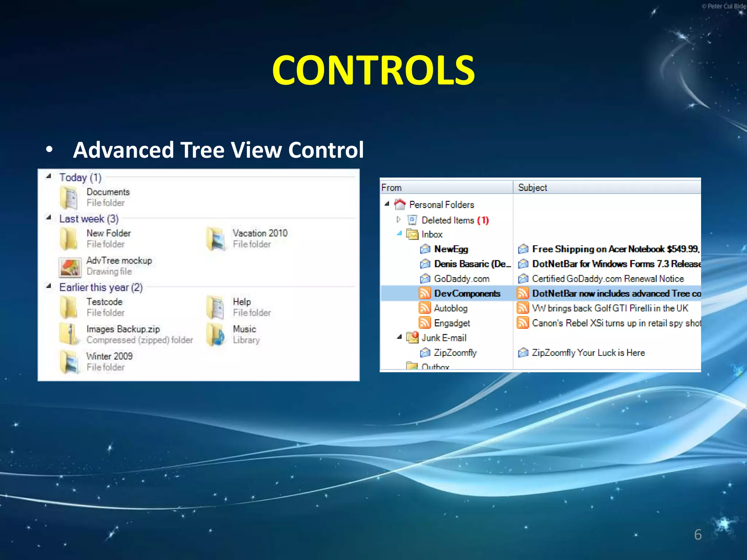This screenshot has height=560, width=747.
Task: Click the Images Backup.zip compressed folder icon
Action: pyautogui.click(x=69, y=334)
